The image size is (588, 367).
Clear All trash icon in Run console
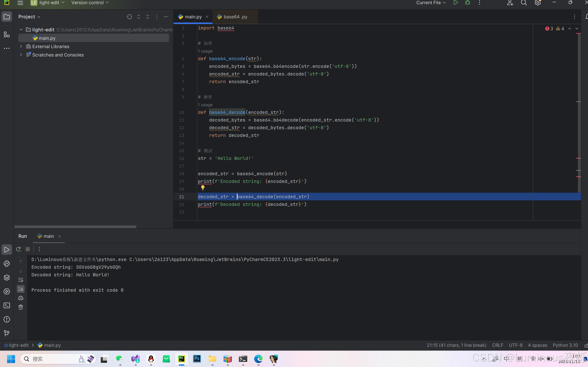click(x=21, y=307)
